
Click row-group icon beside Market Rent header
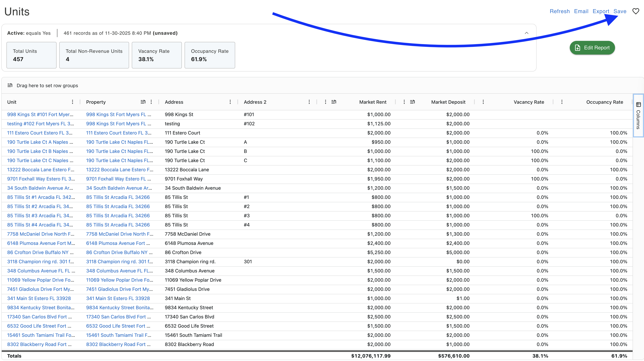334,102
